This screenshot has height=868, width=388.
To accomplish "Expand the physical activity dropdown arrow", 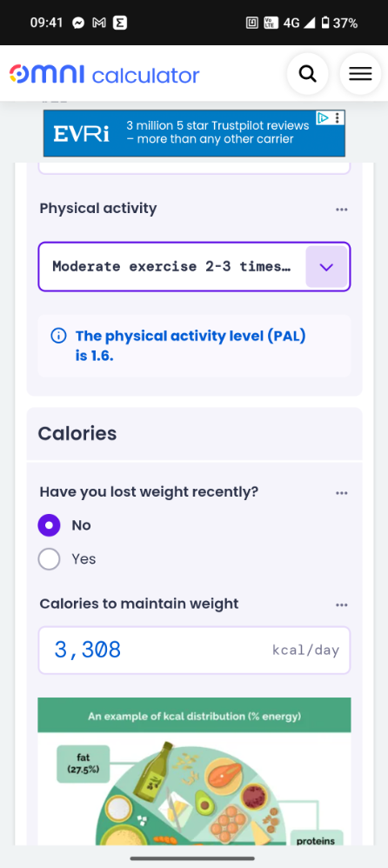I will [x=326, y=267].
